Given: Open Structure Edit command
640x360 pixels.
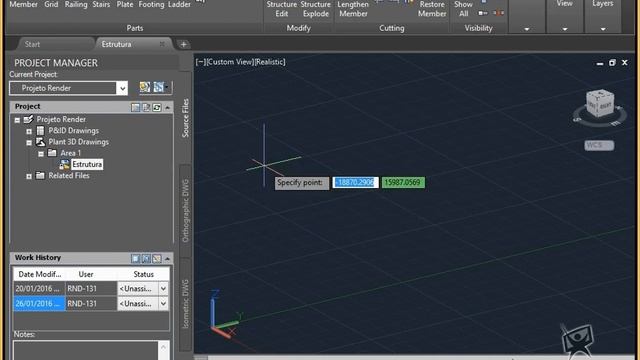Looking at the screenshot, I should pos(282,9).
